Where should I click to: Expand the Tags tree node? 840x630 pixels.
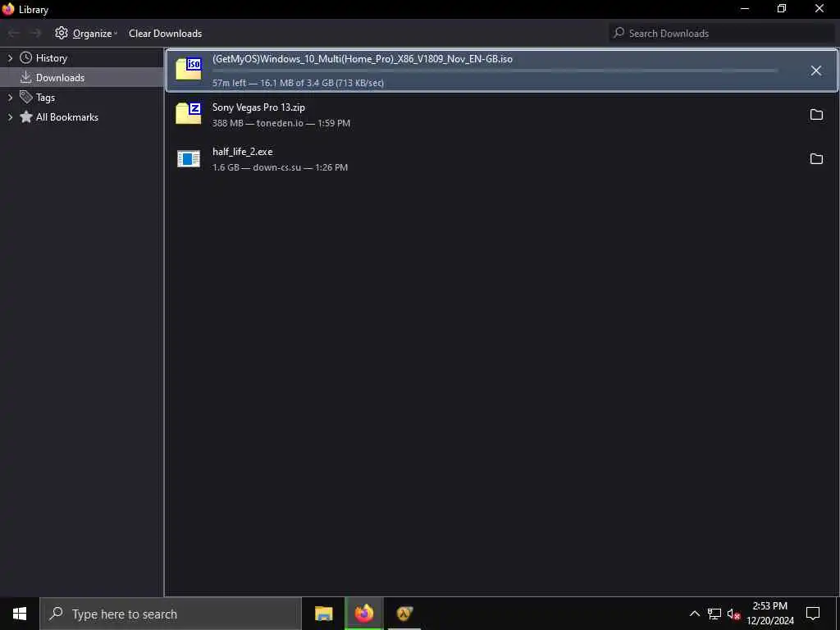click(x=10, y=98)
